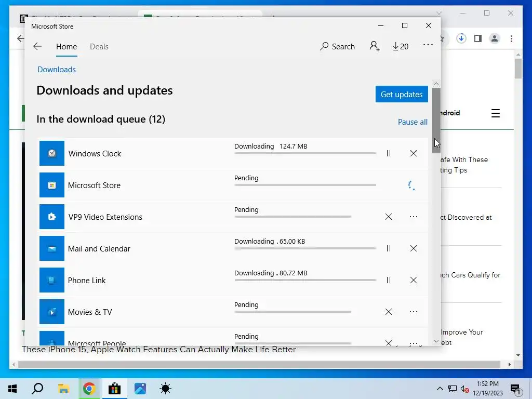
Task: Open more options for VP9 Video Extensions
Action: (413, 217)
